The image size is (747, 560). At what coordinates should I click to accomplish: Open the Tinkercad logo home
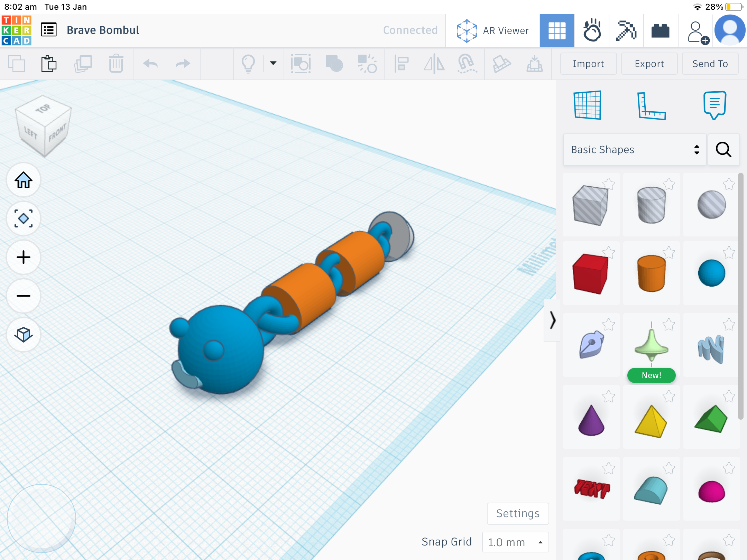point(17,30)
